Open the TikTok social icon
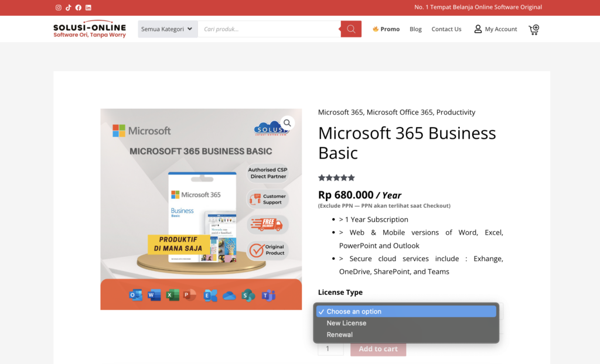 (x=68, y=8)
